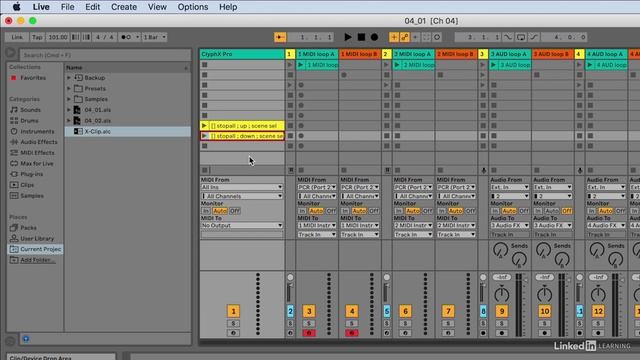Solo track 9 with its S button
This screenshot has height=360, width=640.
tap(502, 324)
